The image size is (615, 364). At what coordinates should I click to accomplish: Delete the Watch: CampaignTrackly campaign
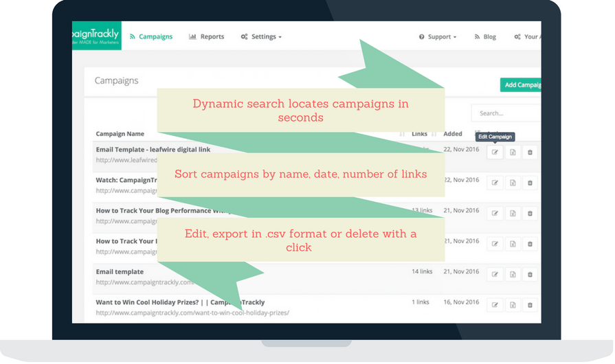(x=530, y=183)
